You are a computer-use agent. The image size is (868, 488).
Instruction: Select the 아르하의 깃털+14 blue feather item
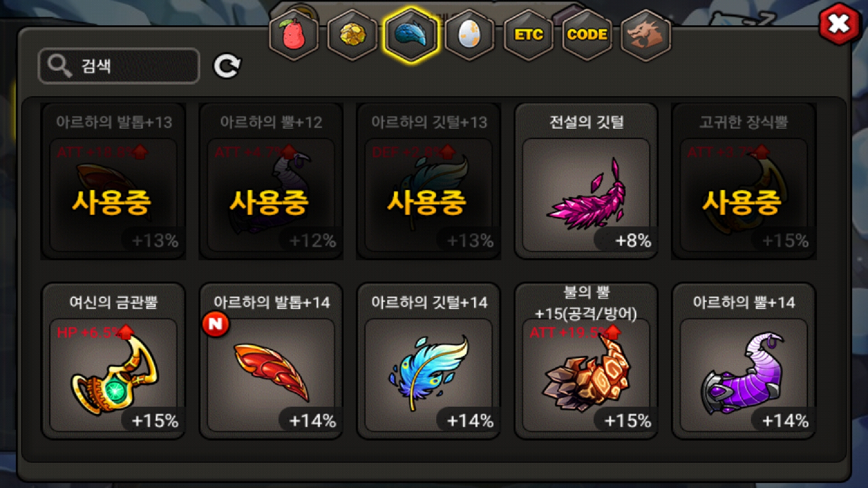tap(429, 361)
